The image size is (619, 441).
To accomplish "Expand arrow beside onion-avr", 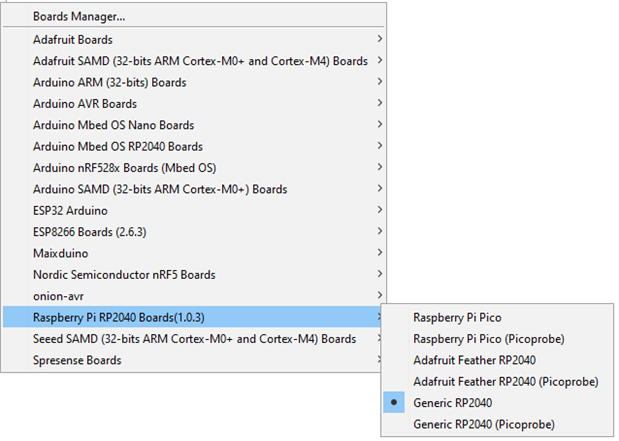I will pyautogui.click(x=380, y=295).
